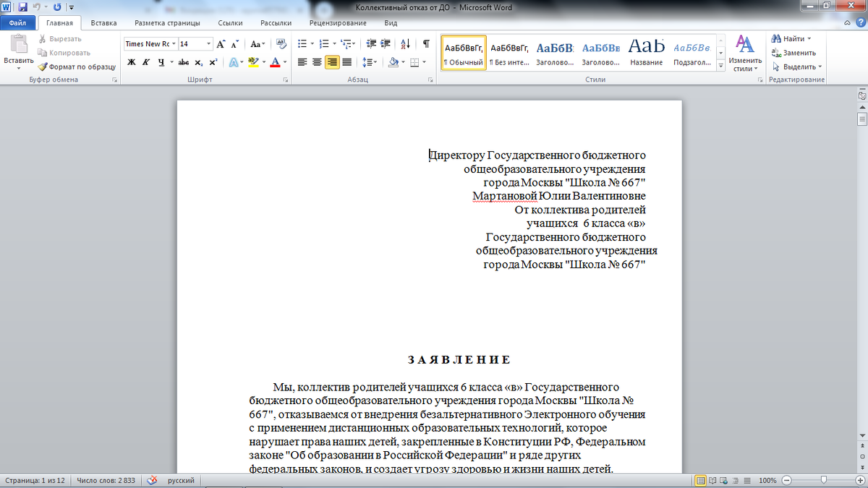The image size is (868, 488).
Task: Toggle strikethrough abc formatting
Action: pos(184,62)
